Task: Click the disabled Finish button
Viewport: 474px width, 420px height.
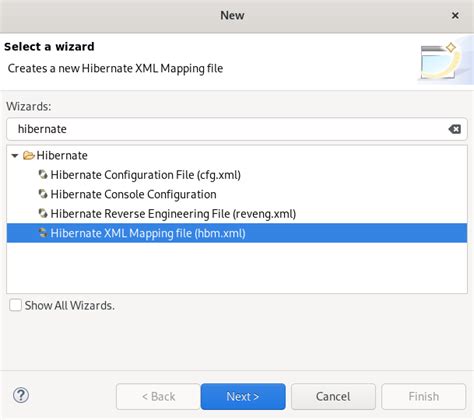Action: tap(424, 396)
